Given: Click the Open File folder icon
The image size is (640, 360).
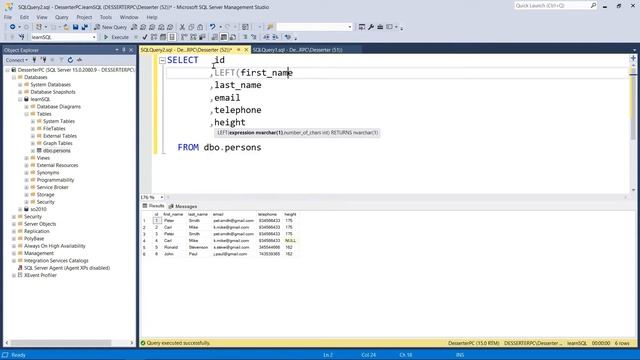Looking at the screenshot, I should click(66, 27).
